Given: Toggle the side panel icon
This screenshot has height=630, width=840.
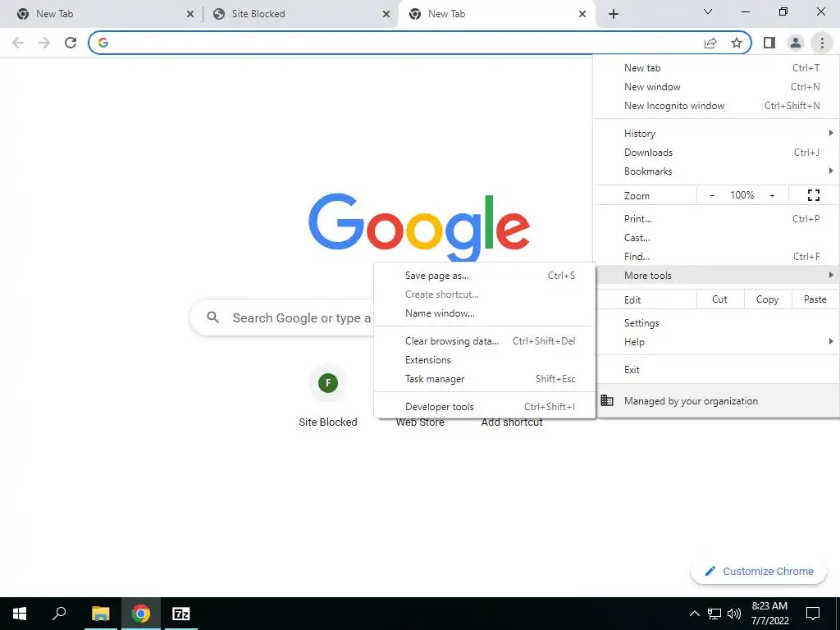Looking at the screenshot, I should (769, 43).
